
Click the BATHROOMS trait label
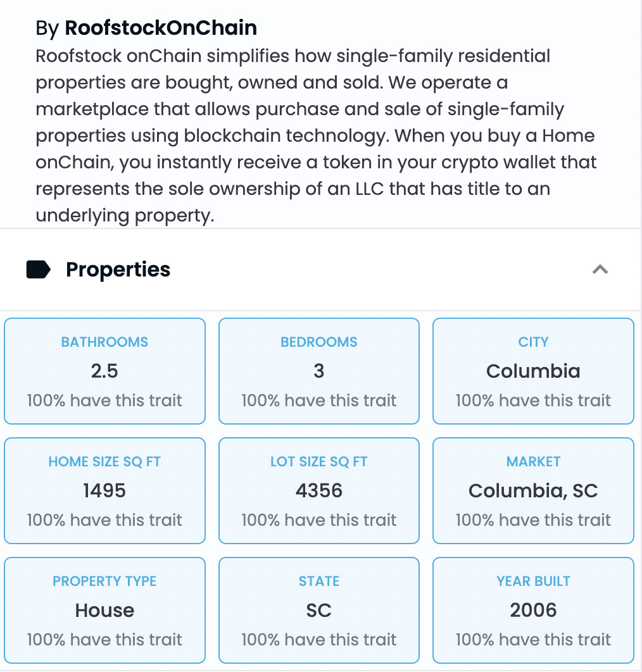(104, 342)
